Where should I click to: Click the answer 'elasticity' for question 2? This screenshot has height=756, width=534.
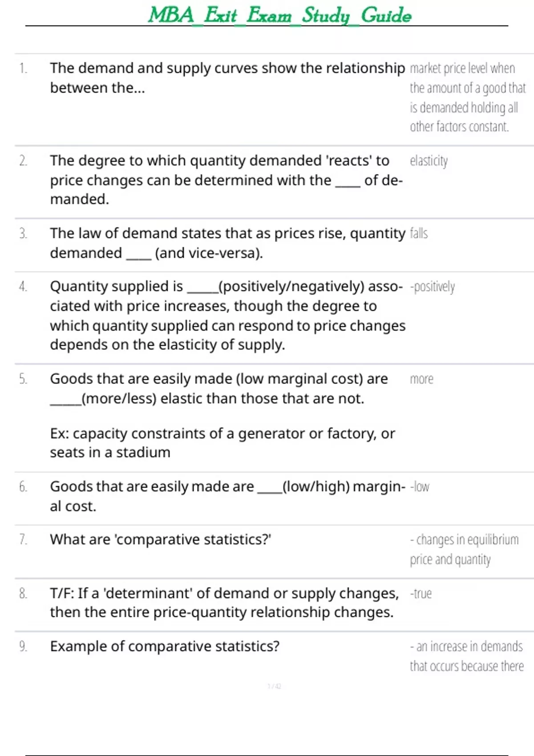[429, 161]
